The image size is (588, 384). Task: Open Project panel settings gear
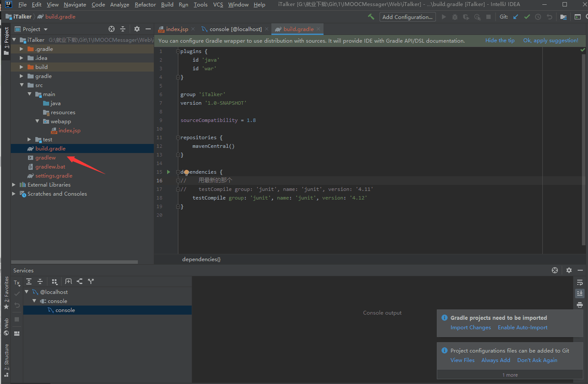137,29
